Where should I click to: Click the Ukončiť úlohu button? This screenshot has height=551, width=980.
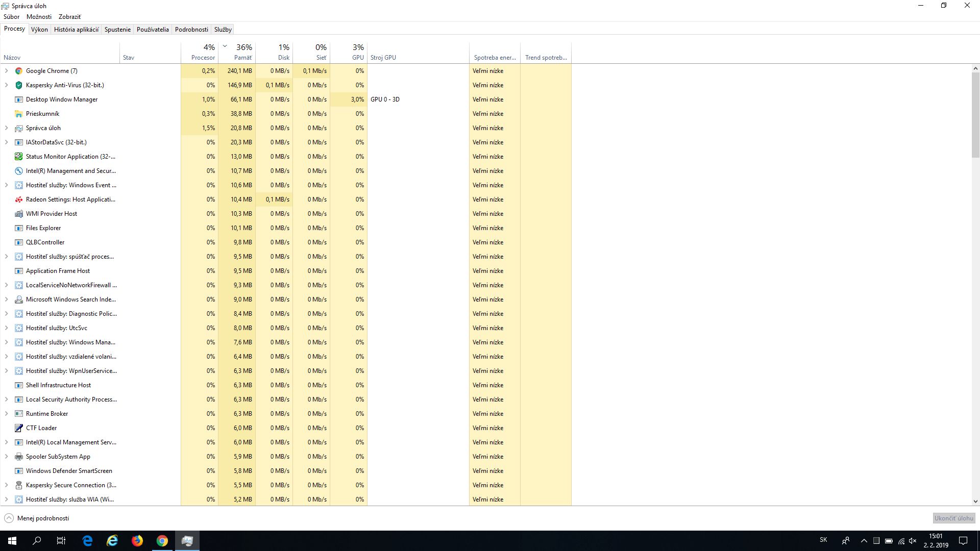tap(953, 518)
